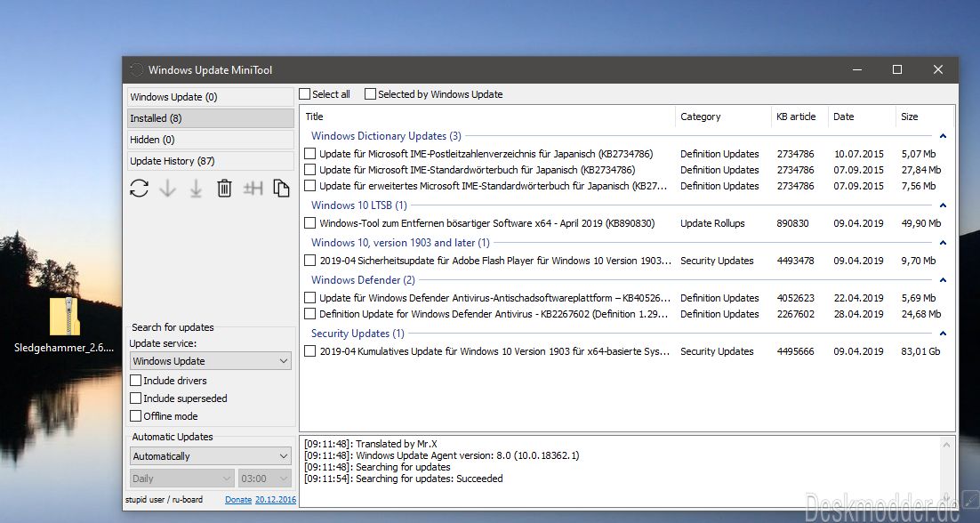The height and width of the screenshot is (523, 980).
Task: Enable Include drivers
Action: (x=135, y=381)
